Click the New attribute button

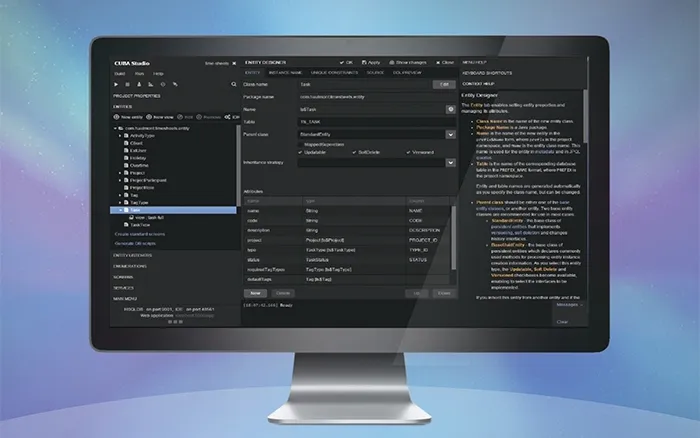point(255,293)
